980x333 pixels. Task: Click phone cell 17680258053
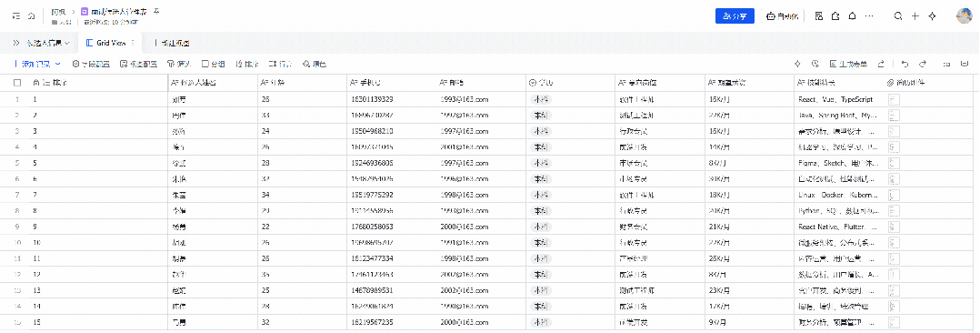[x=391, y=227]
